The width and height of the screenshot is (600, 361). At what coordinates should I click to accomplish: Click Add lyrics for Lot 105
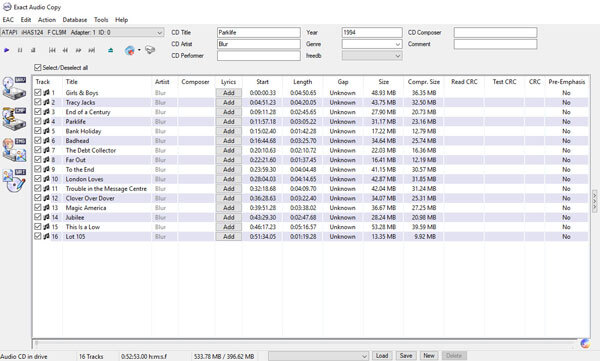228,236
